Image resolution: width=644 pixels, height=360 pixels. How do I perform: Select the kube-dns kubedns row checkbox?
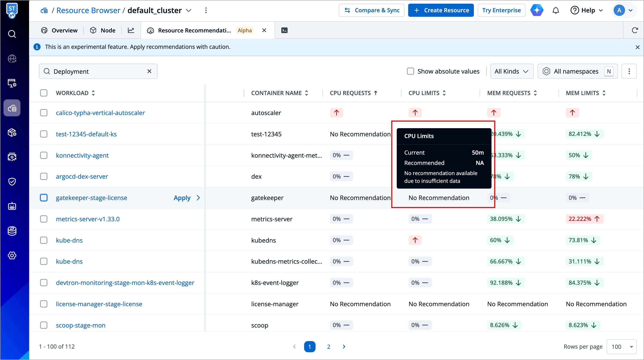point(44,240)
